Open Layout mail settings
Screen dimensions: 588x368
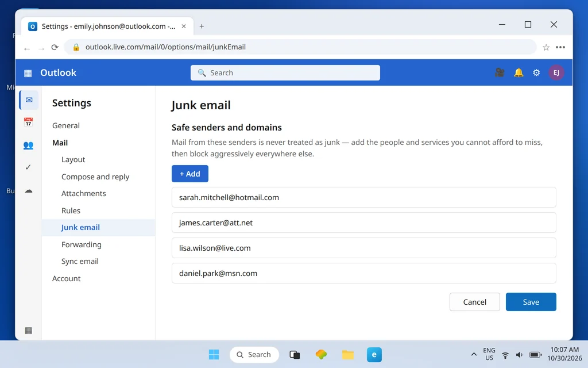click(73, 160)
